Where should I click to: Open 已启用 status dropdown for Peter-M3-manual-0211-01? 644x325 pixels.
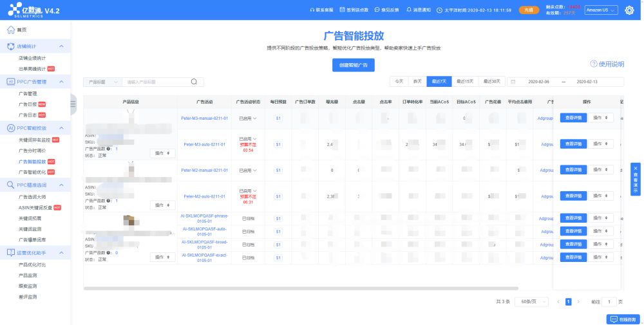pos(248,118)
